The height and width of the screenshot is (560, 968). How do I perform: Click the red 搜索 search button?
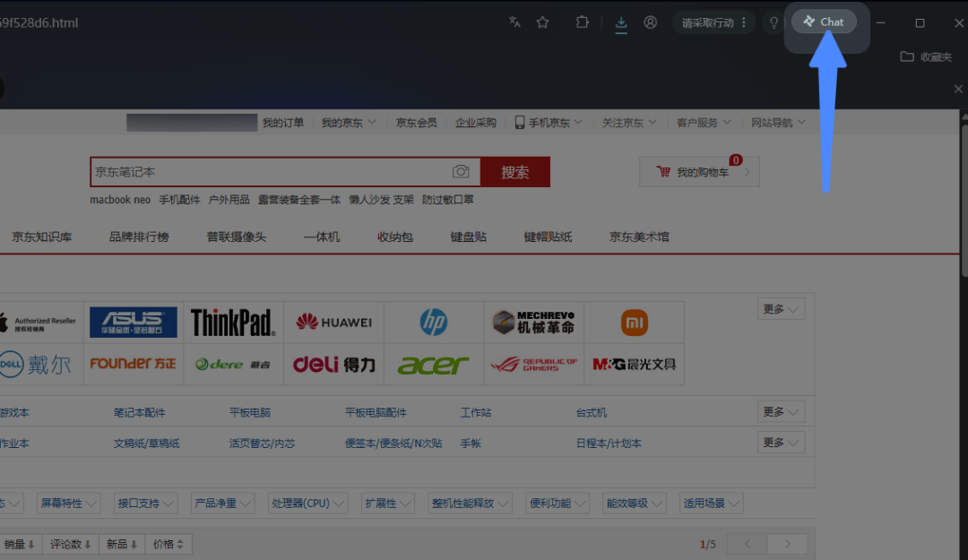tap(514, 172)
